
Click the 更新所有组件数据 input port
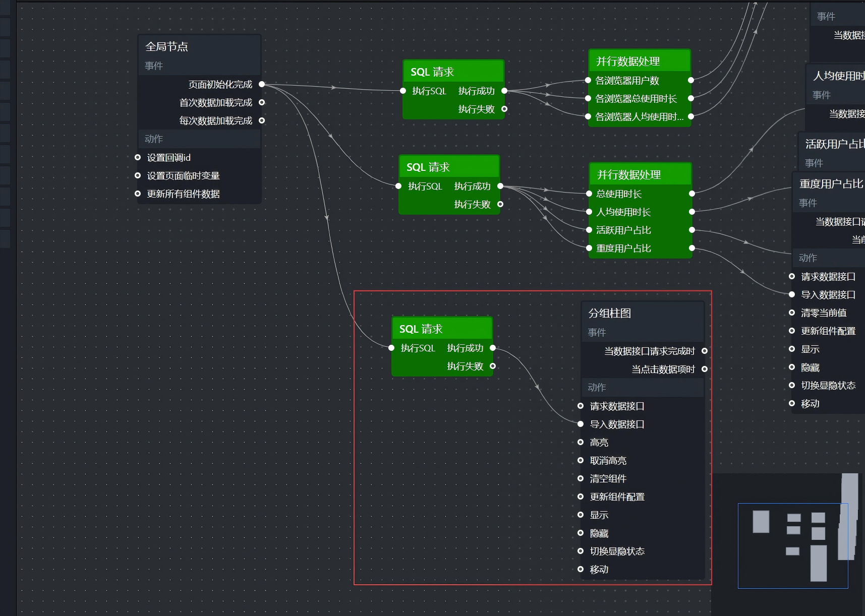coord(138,194)
